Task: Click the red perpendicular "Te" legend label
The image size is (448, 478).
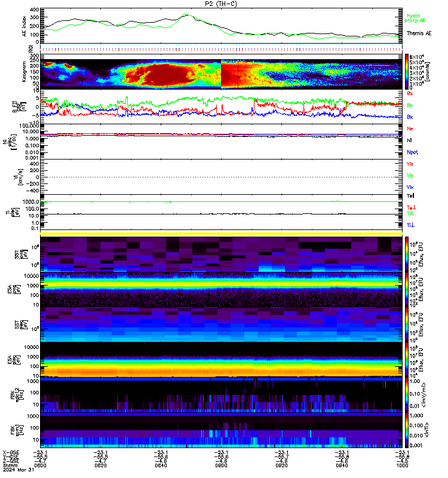Action: click(x=411, y=207)
